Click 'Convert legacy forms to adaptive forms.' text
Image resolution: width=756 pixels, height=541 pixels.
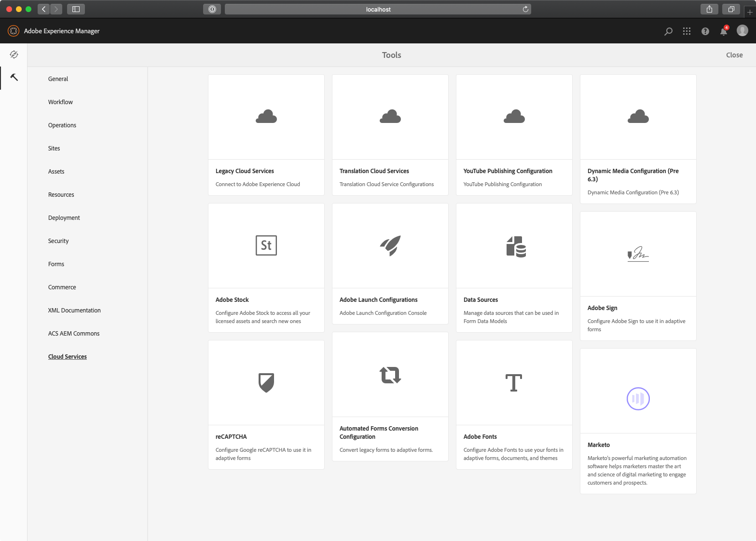386,450
